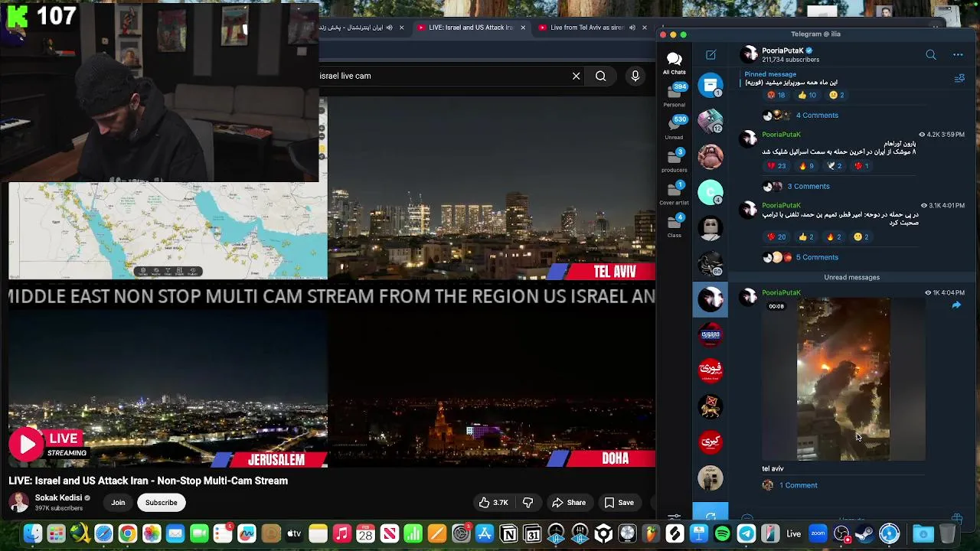Viewport: 980px width, 551px height.
Task: Switch to Live from Tel Aviv tab
Action: coord(586,28)
